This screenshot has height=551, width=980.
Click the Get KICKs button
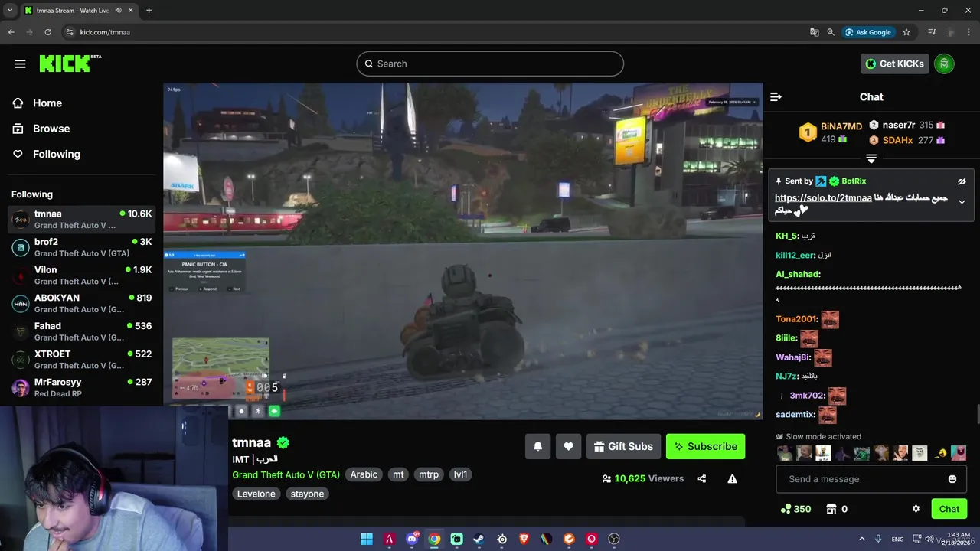895,64
